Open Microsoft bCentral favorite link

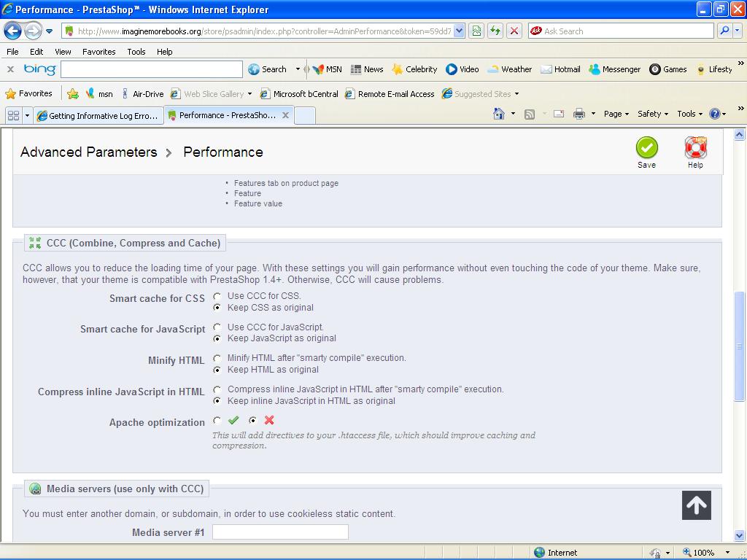click(299, 94)
